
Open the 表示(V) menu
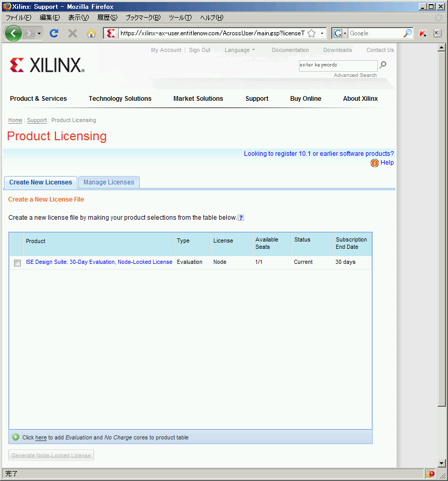[78, 18]
